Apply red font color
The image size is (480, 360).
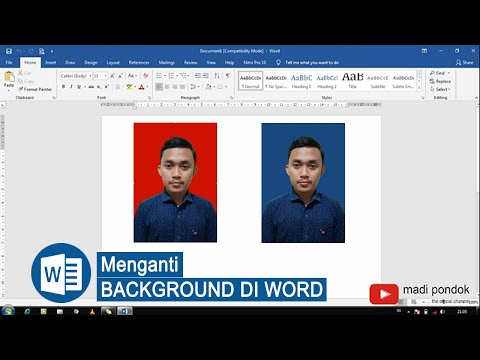(x=141, y=87)
